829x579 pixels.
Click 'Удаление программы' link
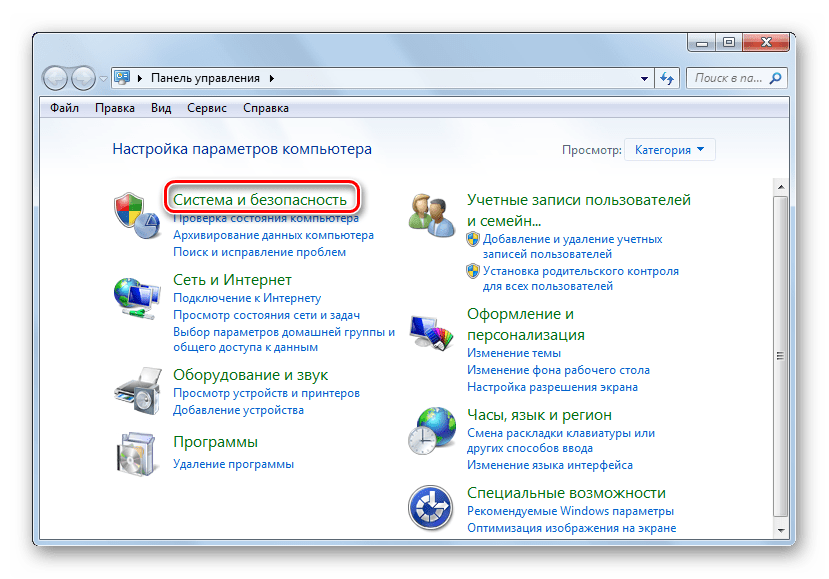click(x=233, y=464)
